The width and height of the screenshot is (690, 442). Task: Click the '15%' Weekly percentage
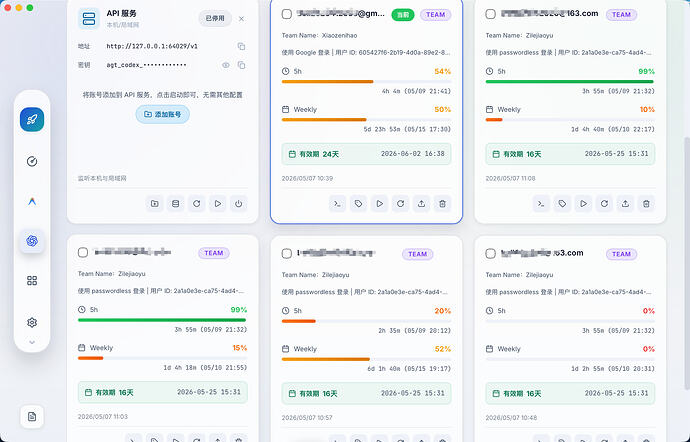click(239, 348)
